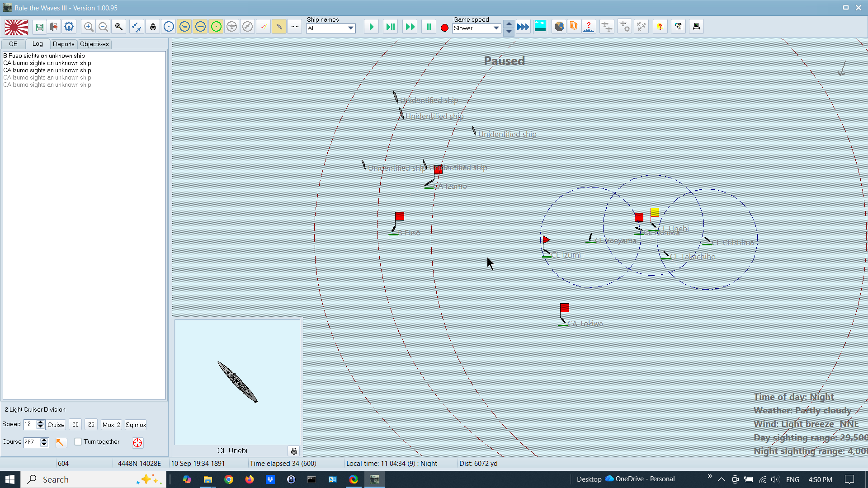Decrease Course value with down spinner

[x=44, y=445]
